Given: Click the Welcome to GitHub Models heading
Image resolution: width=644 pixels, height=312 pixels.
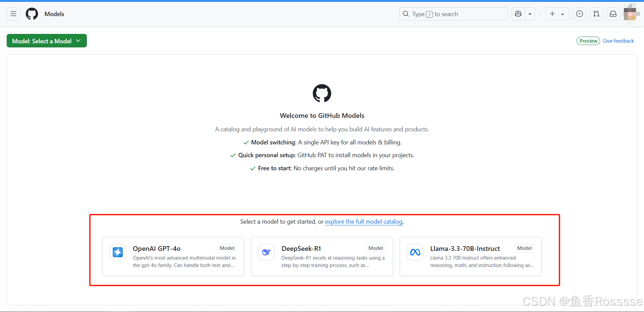Looking at the screenshot, I should [x=322, y=116].
